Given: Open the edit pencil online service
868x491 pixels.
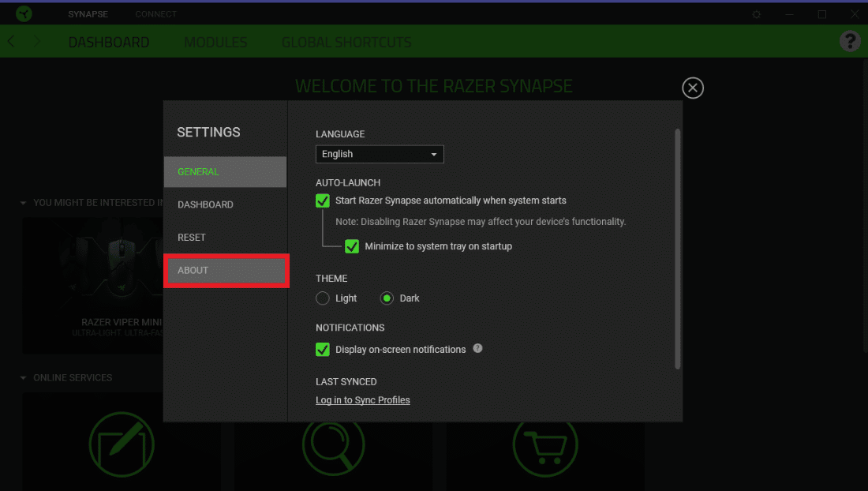Looking at the screenshot, I should pos(122,444).
